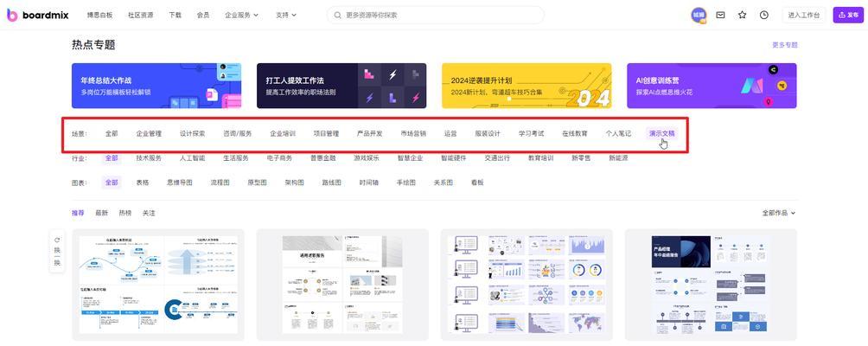The image size is (868, 346).
Task: Open the clock history icon
Action: pos(764,15)
